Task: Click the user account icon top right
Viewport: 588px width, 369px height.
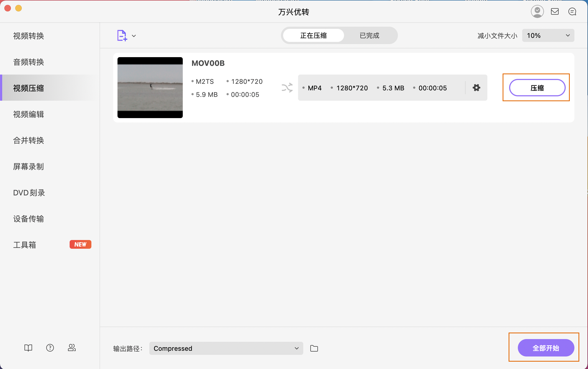Action: pos(537,11)
